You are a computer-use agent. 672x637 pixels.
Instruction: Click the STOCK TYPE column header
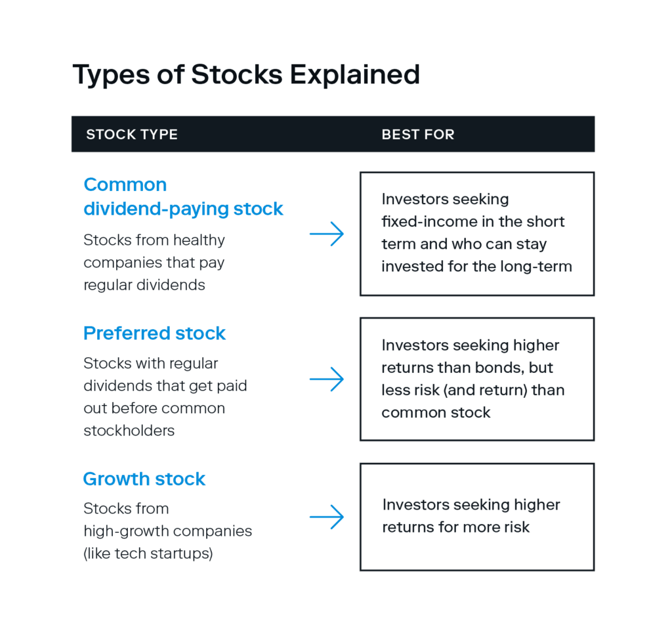click(132, 135)
